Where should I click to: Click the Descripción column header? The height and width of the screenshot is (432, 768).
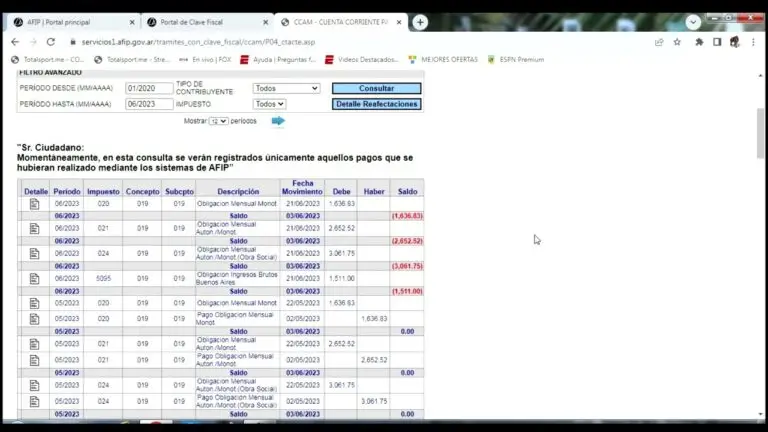(238, 192)
